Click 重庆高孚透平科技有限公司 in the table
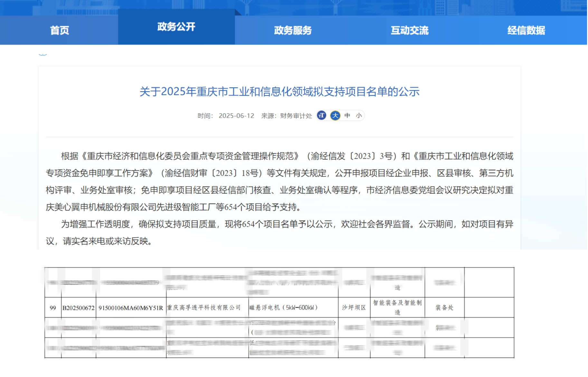588x377 pixels. coord(205,307)
